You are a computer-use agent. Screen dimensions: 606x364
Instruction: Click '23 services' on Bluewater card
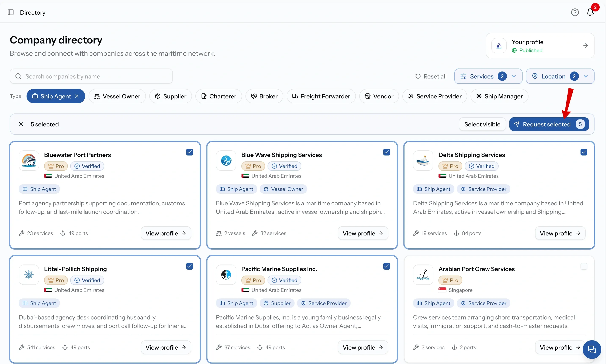pyautogui.click(x=36, y=233)
